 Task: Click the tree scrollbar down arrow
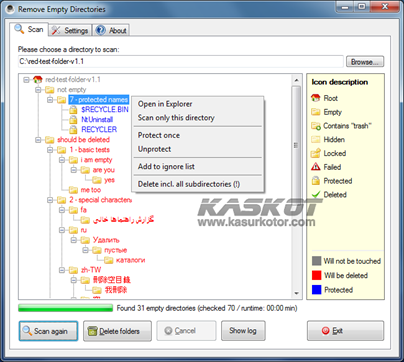(296, 293)
